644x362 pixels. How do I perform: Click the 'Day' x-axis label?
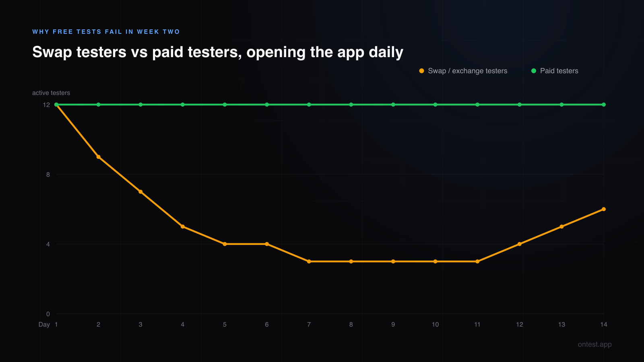(44, 325)
